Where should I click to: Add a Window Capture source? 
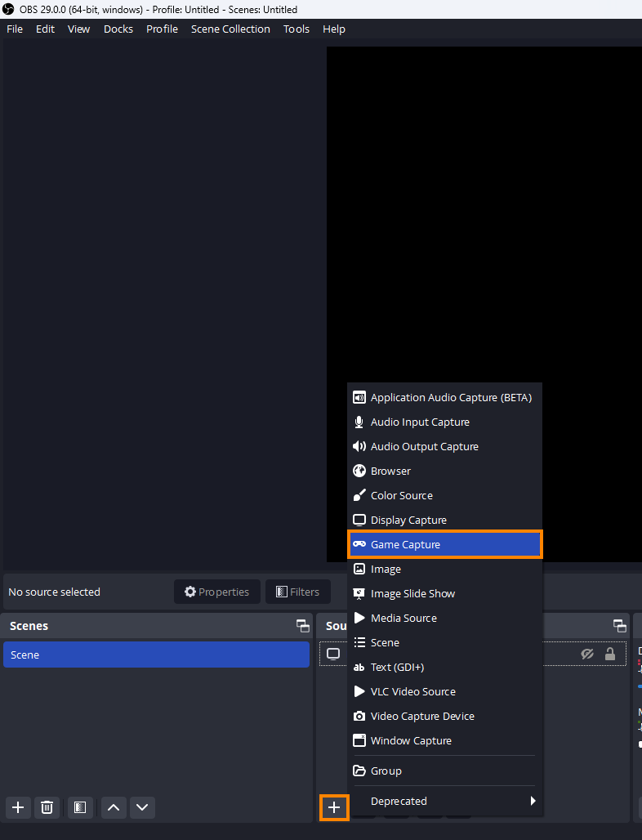coord(444,741)
